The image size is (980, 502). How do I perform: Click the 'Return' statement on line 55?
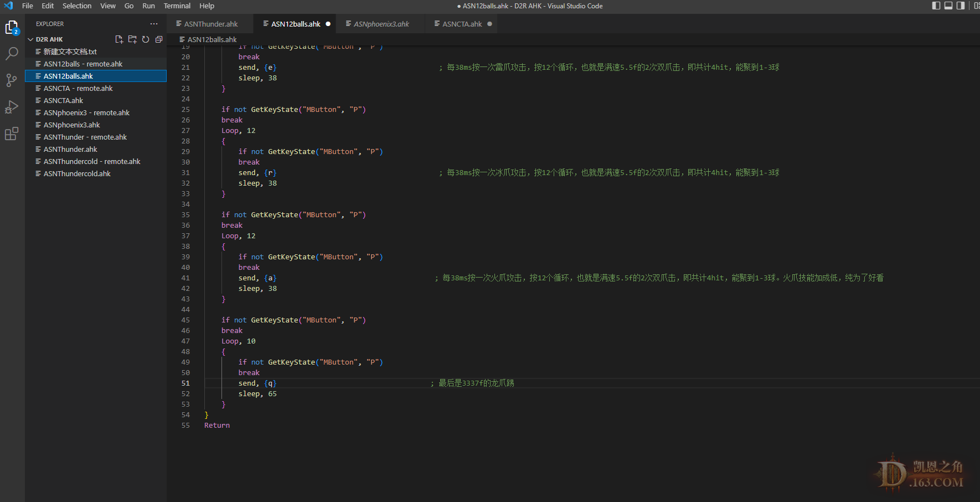[x=217, y=426]
